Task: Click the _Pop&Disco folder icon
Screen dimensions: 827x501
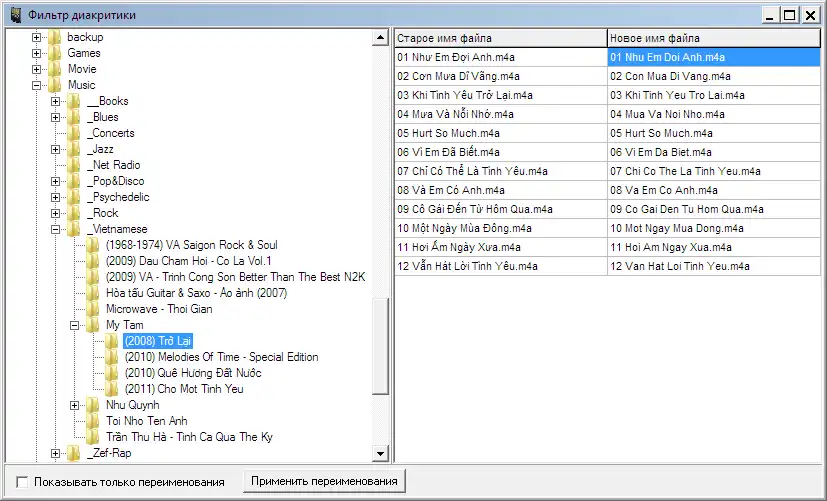Action: (74, 181)
